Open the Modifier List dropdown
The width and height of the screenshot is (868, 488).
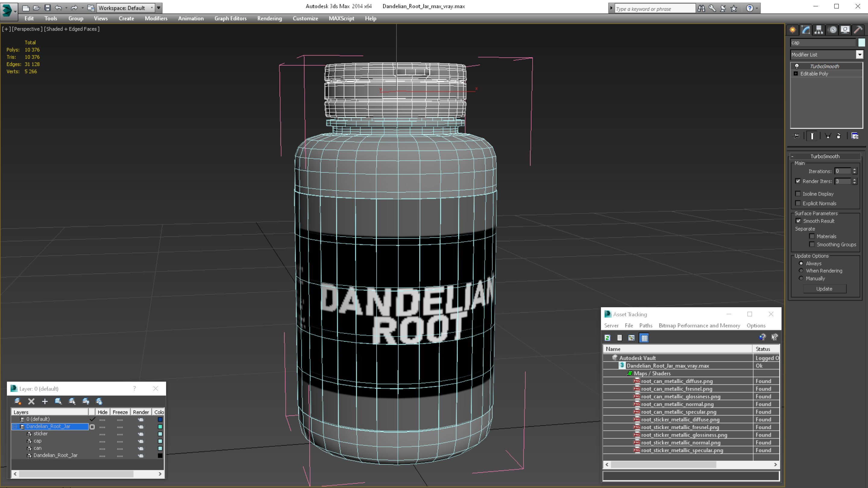click(x=860, y=55)
